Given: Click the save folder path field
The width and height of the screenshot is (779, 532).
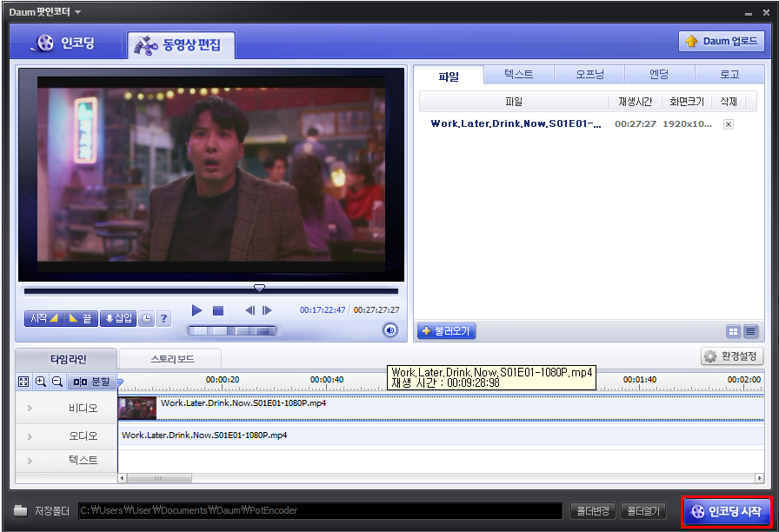Looking at the screenshot, I should pyautogui.click(x=320, y=510).
